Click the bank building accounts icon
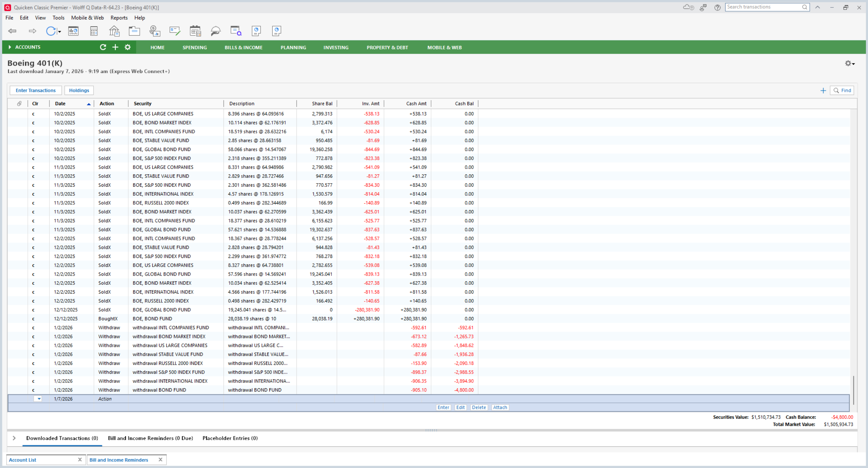The image size is (868, 468). [x=114, y=31]
